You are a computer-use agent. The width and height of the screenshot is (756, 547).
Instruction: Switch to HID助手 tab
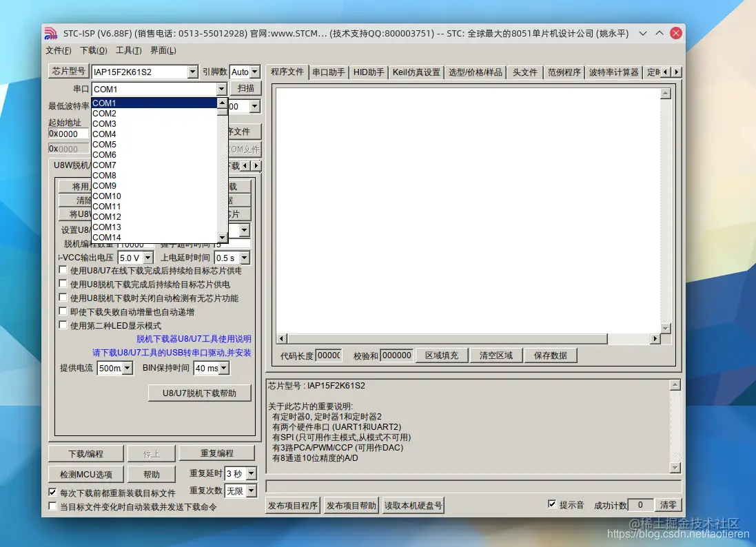(369, 72)
